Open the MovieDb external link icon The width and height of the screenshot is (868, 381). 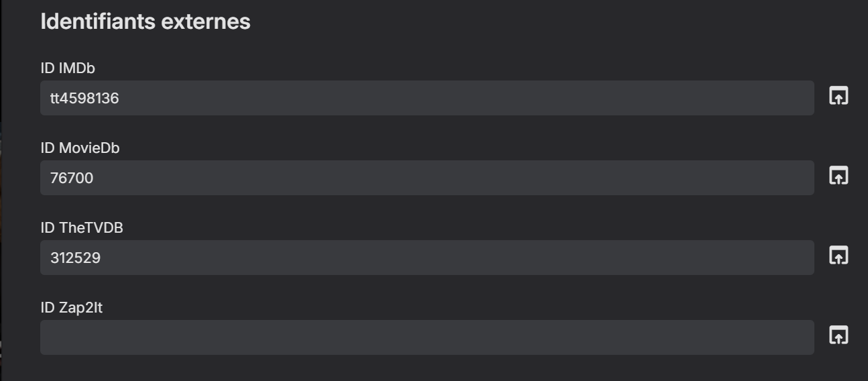coord(839,176)
